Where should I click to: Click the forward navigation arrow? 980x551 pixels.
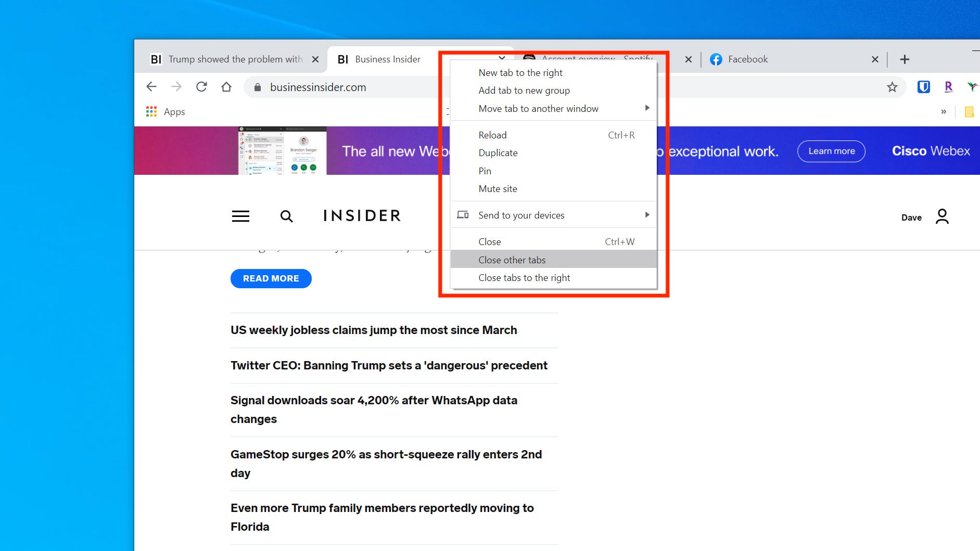coord(176,87)
